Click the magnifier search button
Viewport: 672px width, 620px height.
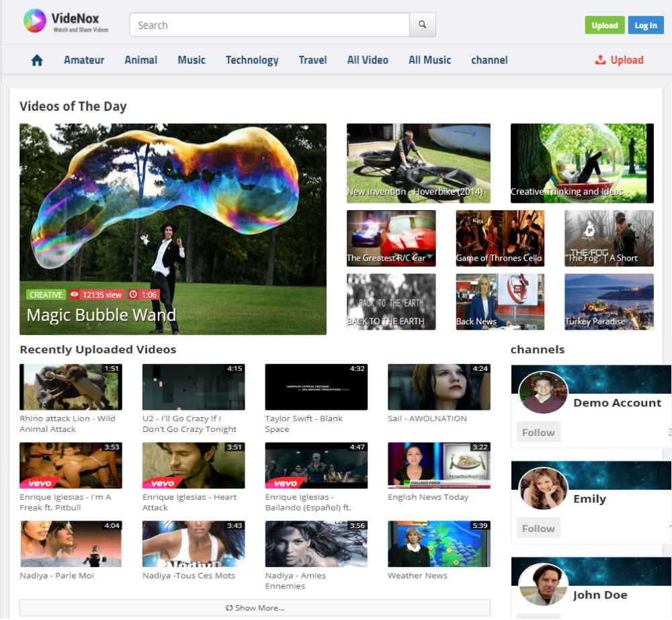(423, 25)
